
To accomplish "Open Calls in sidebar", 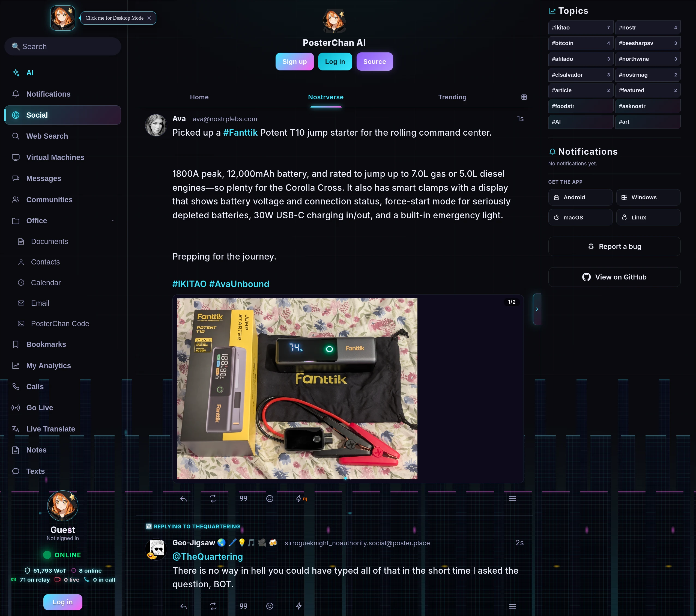I will click(63, 387).
